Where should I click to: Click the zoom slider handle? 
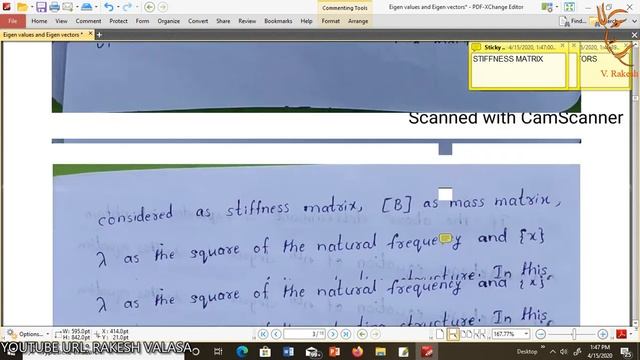(x=574, y=334)
